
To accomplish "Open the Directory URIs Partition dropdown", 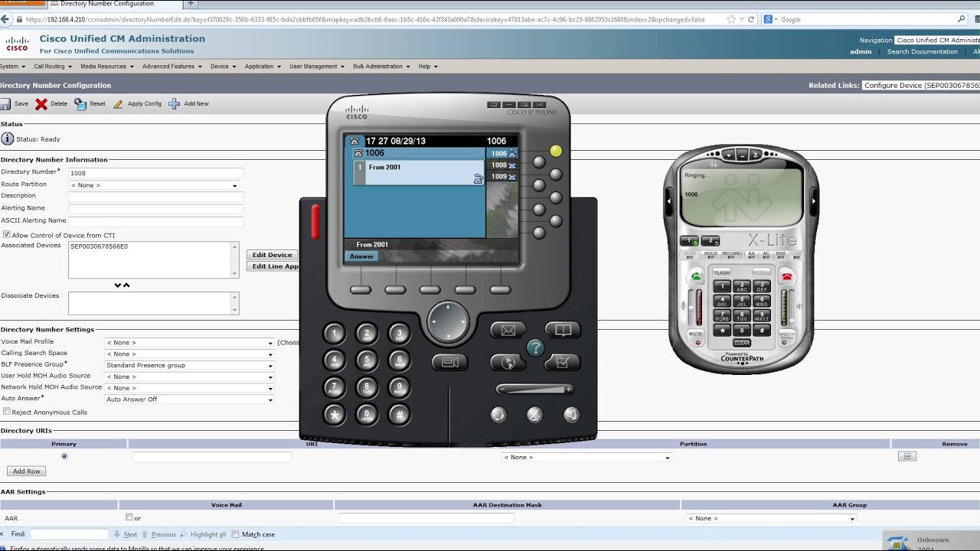I will 586,458.
